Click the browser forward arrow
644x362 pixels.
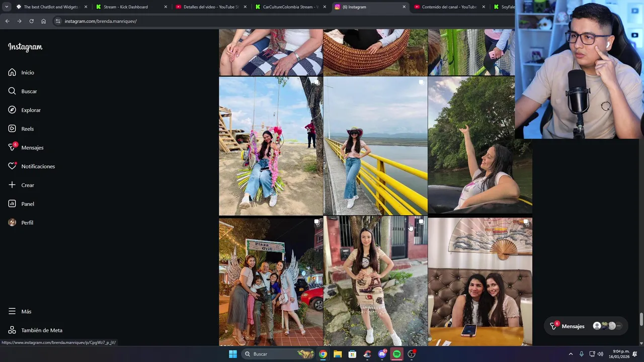click(x=19, y=21)
